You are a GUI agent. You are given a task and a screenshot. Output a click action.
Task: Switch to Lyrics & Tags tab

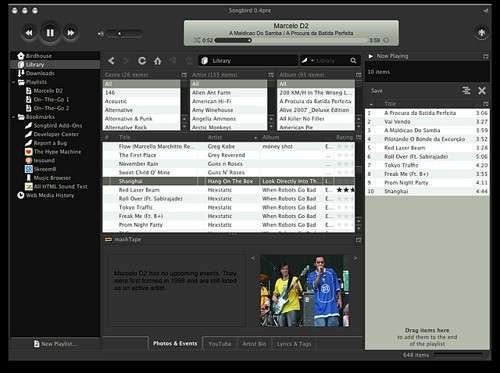tap(294, 344)
